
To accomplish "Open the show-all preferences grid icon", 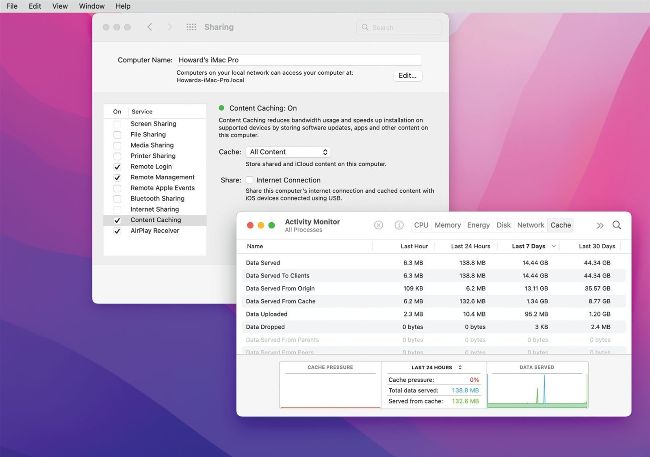I will click(192, 27).
